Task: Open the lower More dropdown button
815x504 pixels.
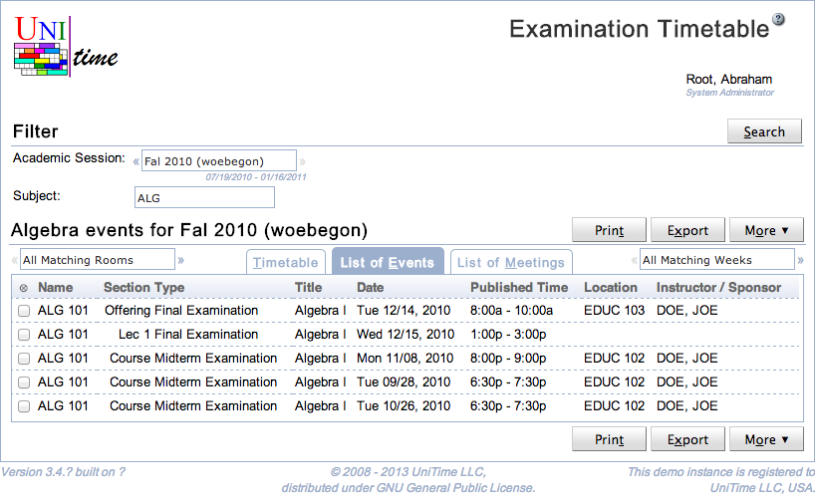Action: pos(766,439)
